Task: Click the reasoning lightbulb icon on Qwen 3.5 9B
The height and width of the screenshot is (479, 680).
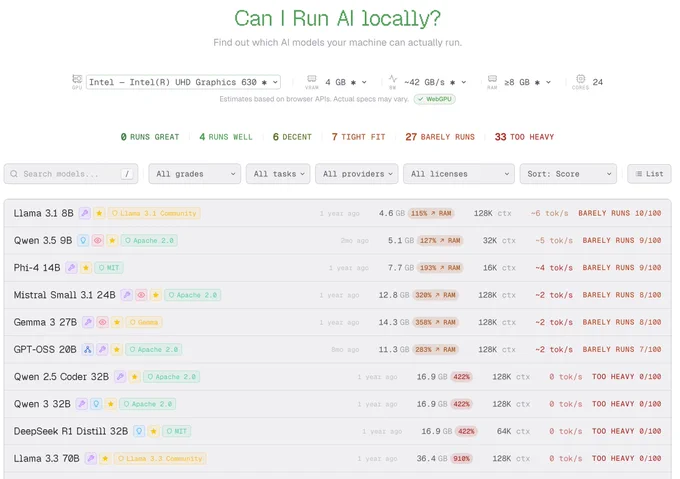Action: pyautogui.click(x=83, y=241)
